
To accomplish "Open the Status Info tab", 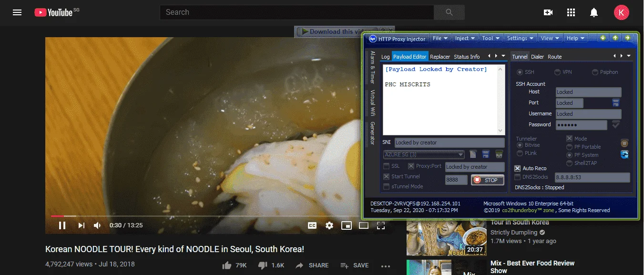I will click(467, 57).
